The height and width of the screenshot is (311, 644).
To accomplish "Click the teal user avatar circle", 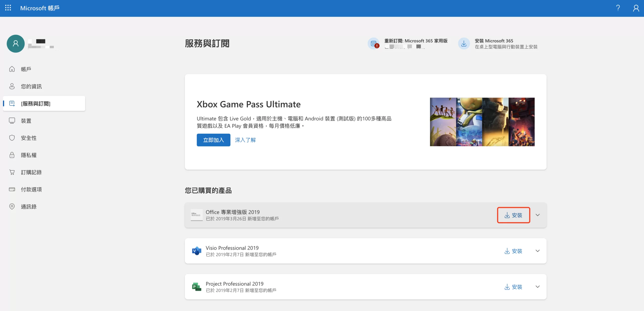I will [16, 44].
